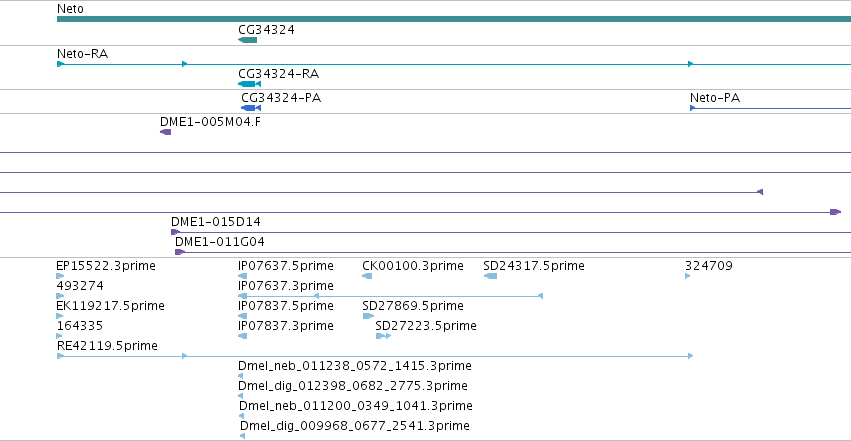Select the DME1-011G04 start arrow
The height and width of the screenshot is (441, 851).
[x=180, y=252]
